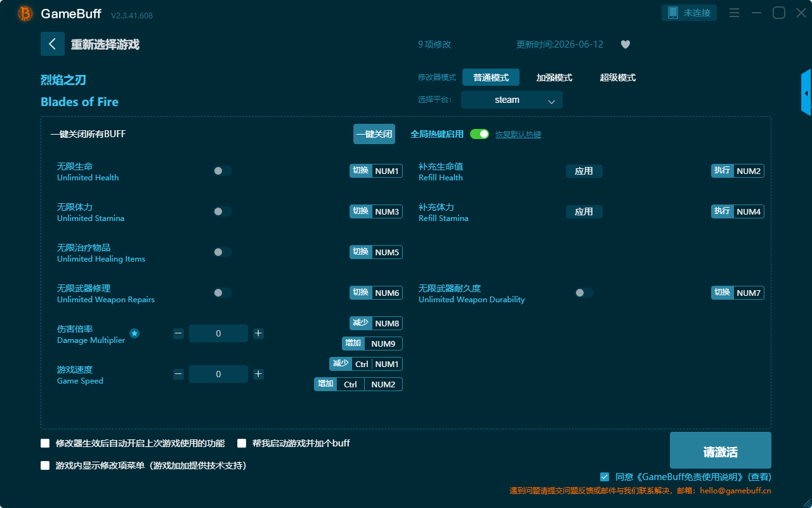The image size is (812, 508).
Task: Click the blue star badge next to Damage Multiplier
Action: click(x=134, y=333)
